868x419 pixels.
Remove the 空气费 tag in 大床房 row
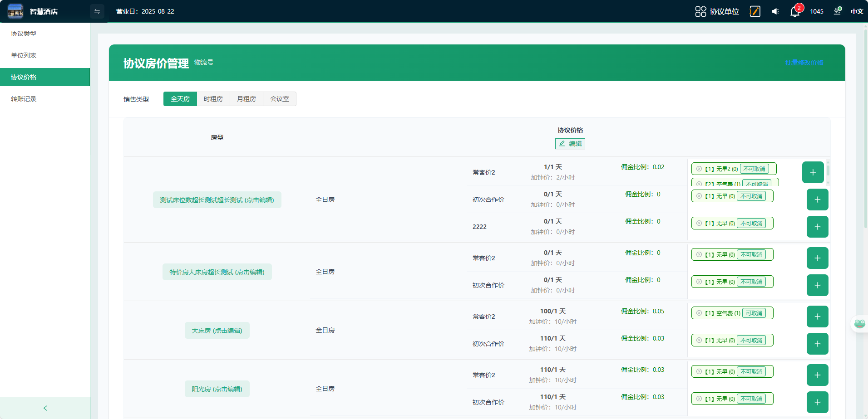click(x=699, y=313)
